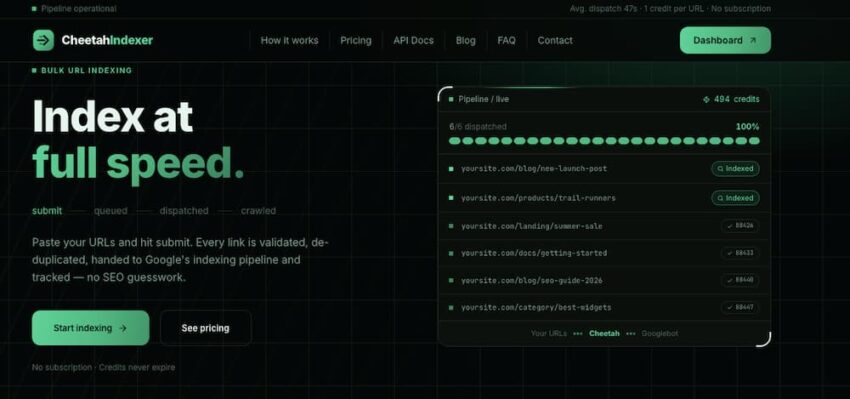Open the FAQ nav link
The width and height of the screenshot is (850, 399).
point(506,40)
